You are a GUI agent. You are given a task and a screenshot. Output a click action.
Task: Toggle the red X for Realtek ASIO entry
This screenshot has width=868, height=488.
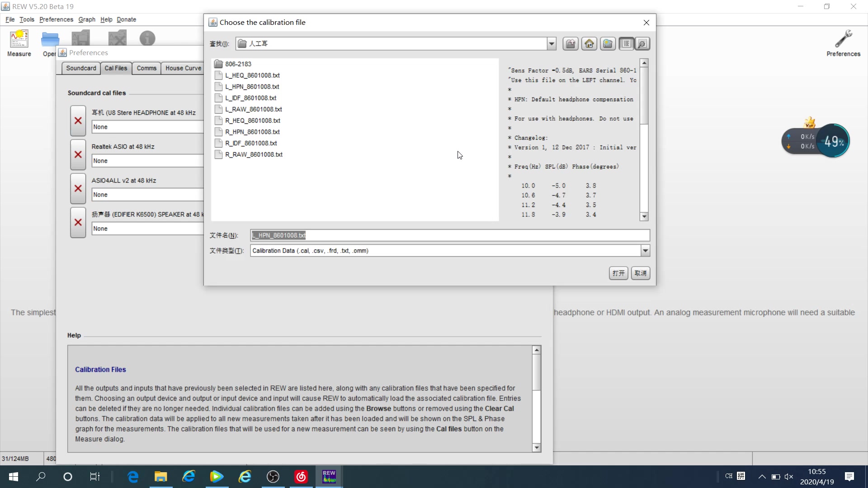point(78,155)
